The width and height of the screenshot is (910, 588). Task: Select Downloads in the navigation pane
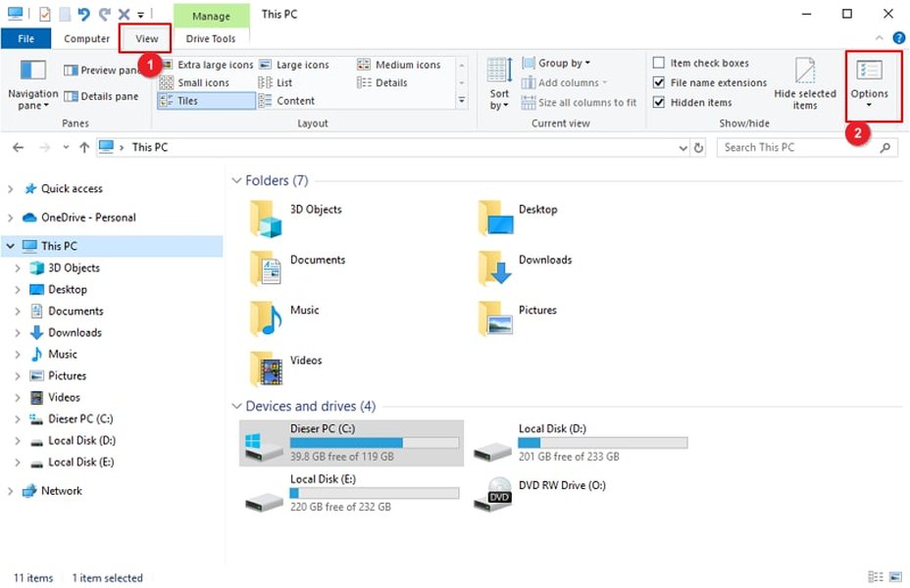(75, 332)
